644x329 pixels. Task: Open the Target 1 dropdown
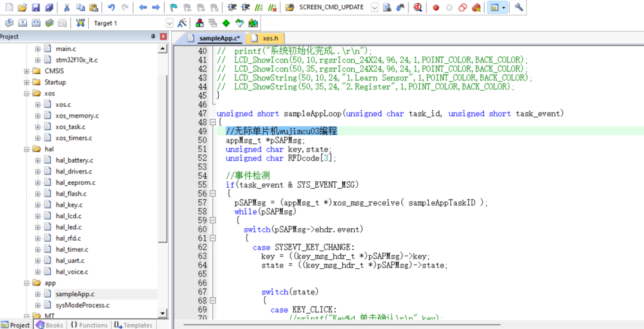pos(169,23)
